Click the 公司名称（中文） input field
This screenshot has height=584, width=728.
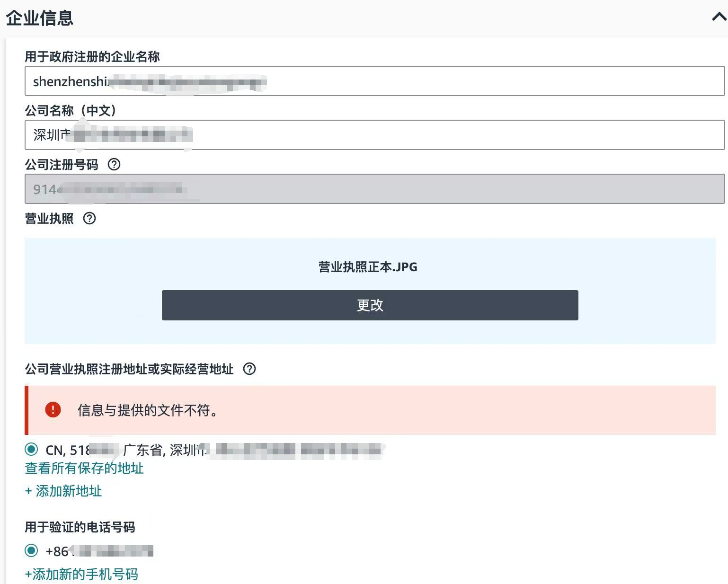(374, 135)
